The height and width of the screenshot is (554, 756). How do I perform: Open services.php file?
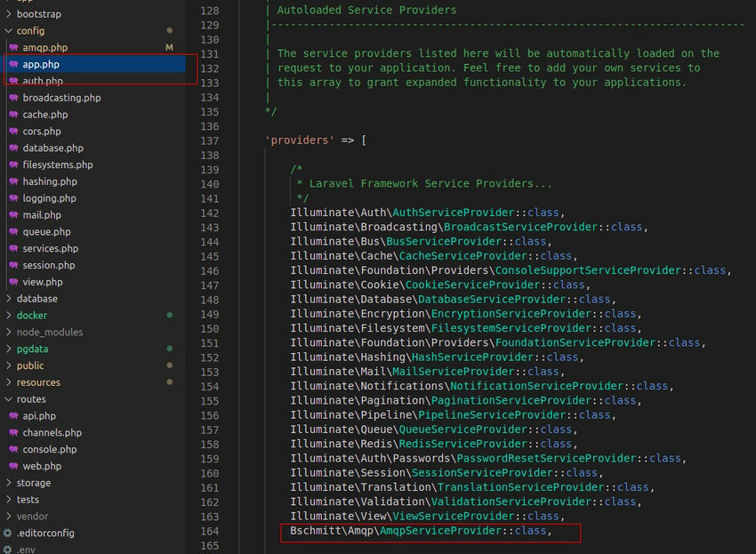point(50,248)
